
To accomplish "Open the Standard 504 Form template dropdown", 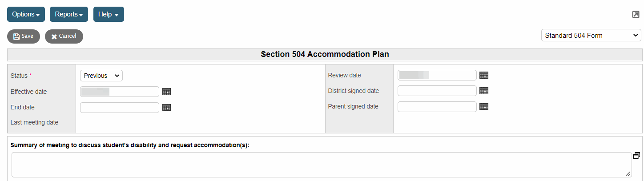I will pyautogui.click(x=591, y=36).
